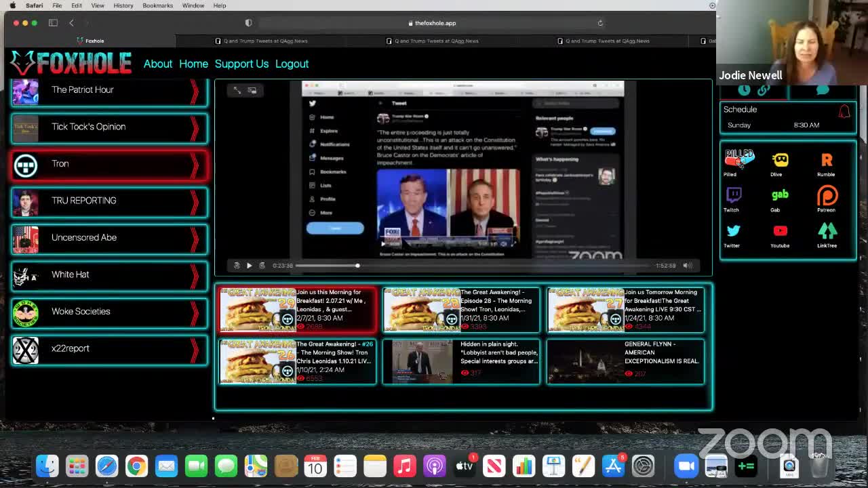Toggle the Safari sidebar
868x488 pixels.
(x=53, y=23)
